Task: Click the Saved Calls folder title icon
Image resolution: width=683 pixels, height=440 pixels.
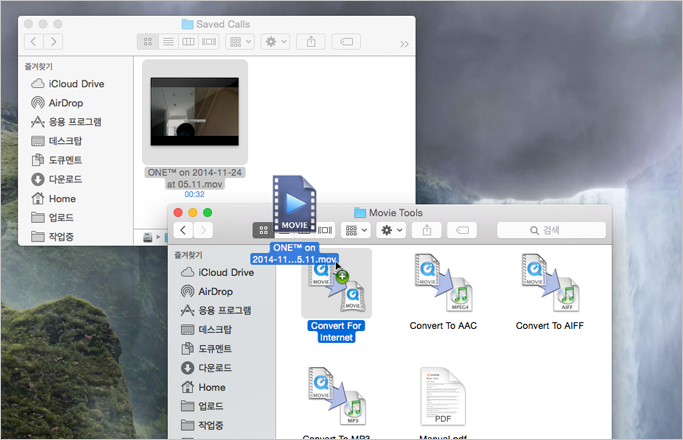Action: coord(187,24)
